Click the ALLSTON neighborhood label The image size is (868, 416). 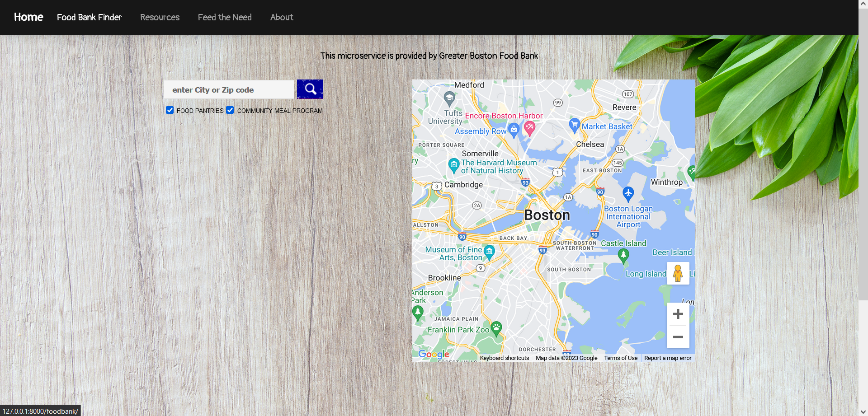click(x=426, y=225)
